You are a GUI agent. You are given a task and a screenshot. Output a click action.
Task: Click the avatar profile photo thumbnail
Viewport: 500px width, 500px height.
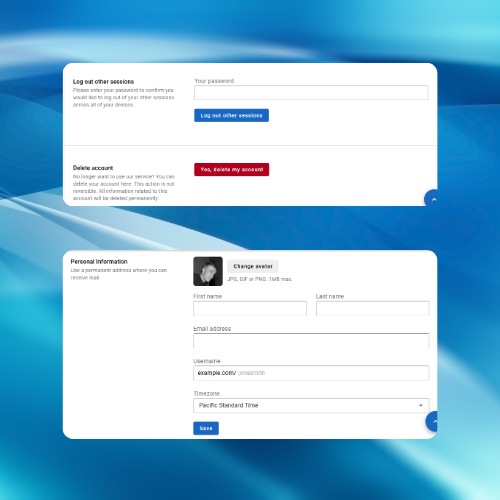point(208,271)
